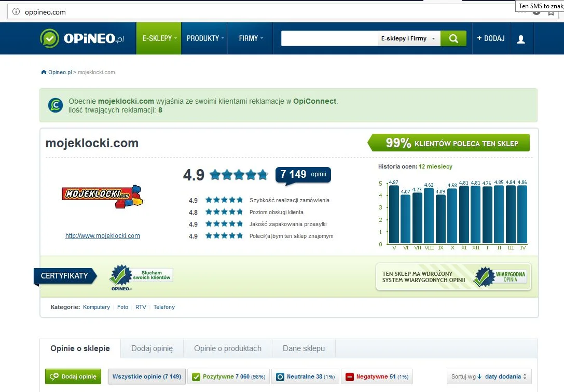Open the 'Telefony' category link

[164, 307]
